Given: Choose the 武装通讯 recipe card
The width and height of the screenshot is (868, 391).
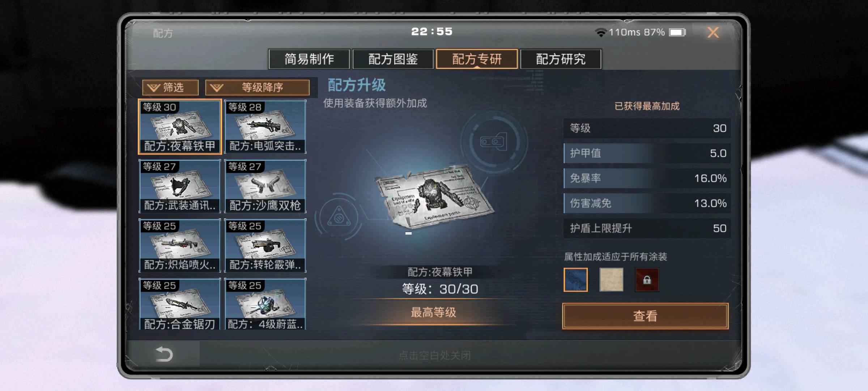Looking at the screenshot, I should [x=180, y=186].
